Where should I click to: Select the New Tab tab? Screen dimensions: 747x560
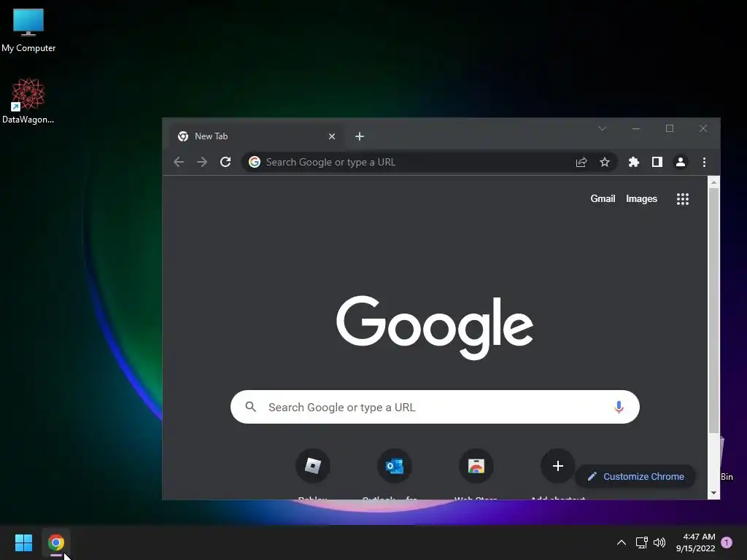coord(255,136)
